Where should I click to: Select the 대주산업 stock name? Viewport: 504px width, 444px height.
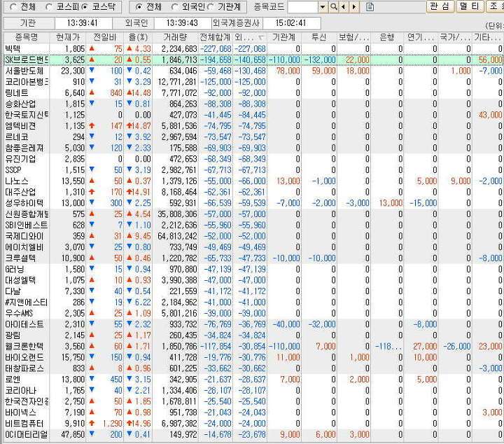[x=20, y=192]
